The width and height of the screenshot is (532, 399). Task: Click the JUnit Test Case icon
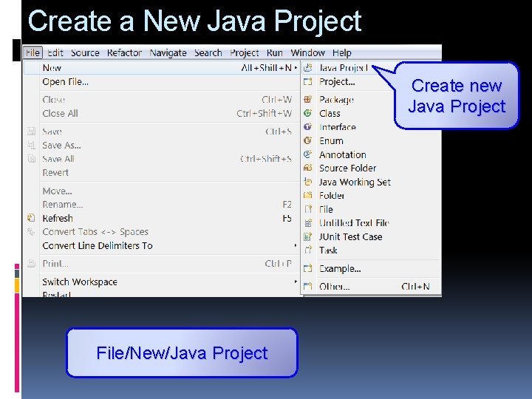tap(307, 236)
